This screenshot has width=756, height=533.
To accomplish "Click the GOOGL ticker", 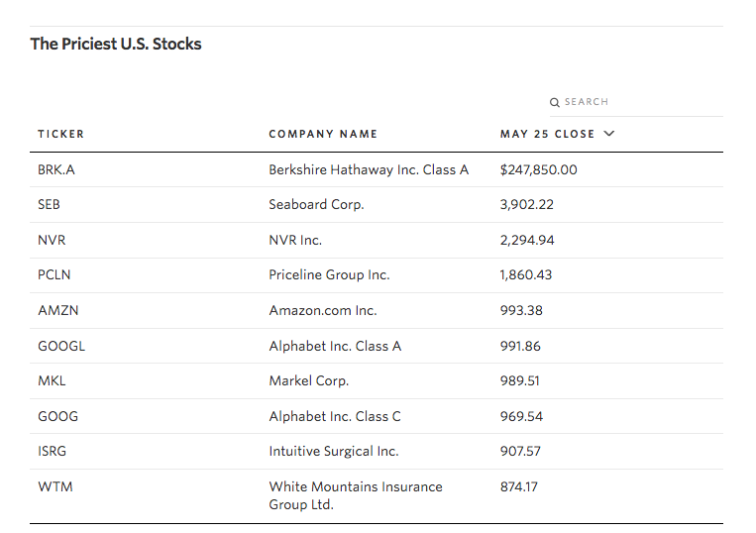I will pos(61,346).
